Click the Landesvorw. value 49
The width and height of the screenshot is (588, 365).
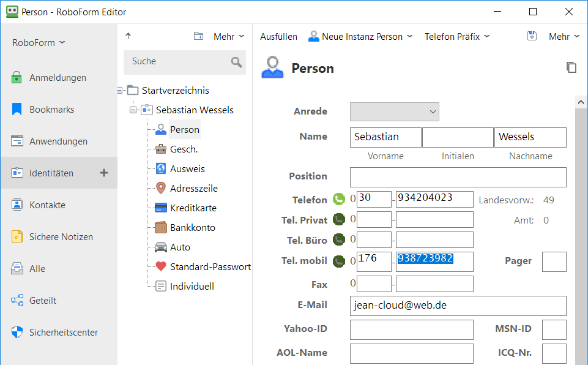[549, 200]
